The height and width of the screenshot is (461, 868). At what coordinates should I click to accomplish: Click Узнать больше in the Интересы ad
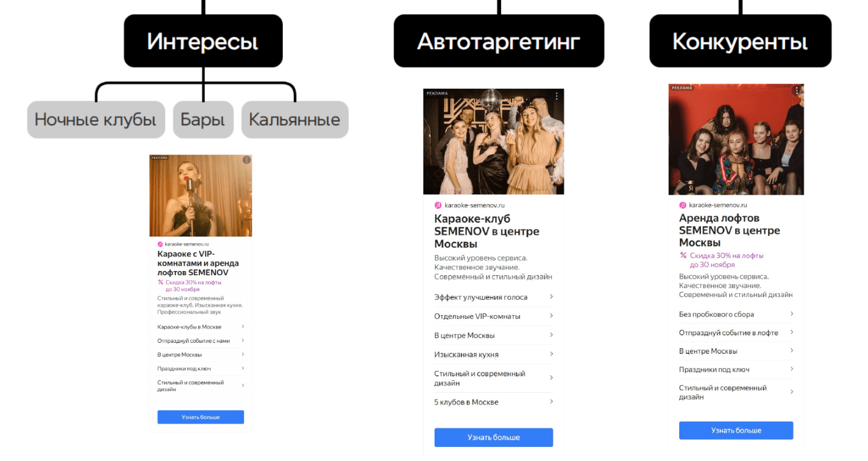pyautogui.click(x=201, y=417)
